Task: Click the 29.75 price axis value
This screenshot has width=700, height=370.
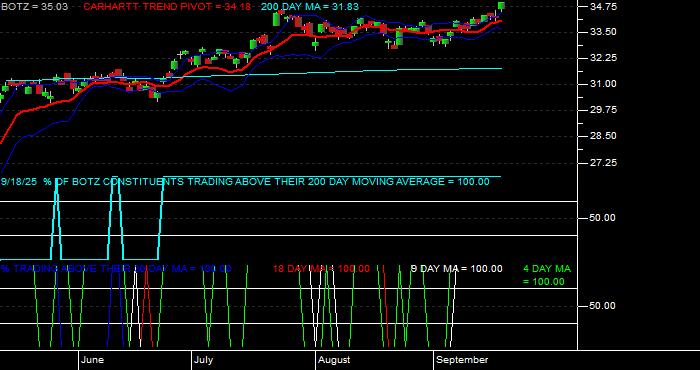Action: tap(603, 110)
